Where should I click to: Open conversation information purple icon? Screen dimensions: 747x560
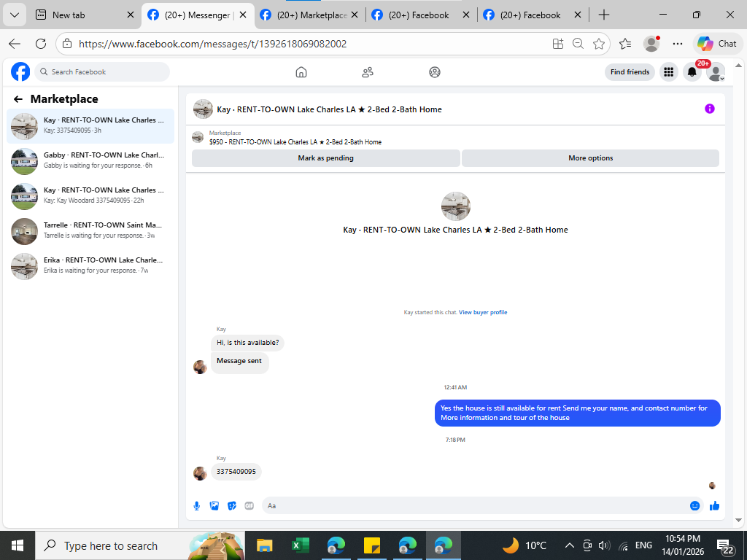coord(710,109)
